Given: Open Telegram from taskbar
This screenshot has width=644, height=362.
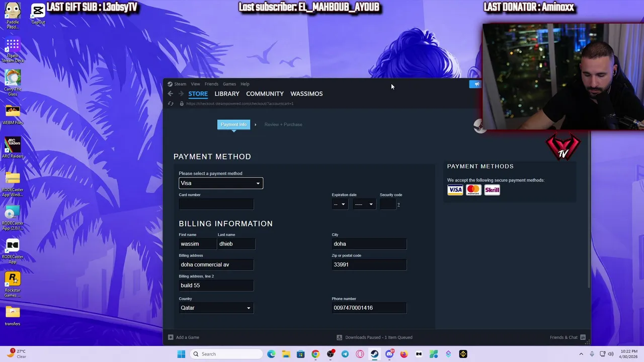Looking at the screenshot, I should click(345, 354).
